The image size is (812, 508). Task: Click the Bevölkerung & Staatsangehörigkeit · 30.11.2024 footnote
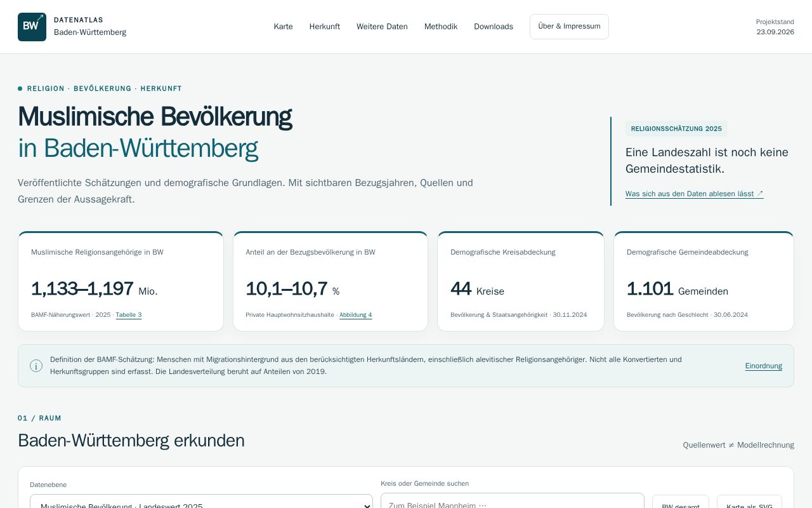tap(519, 315)
